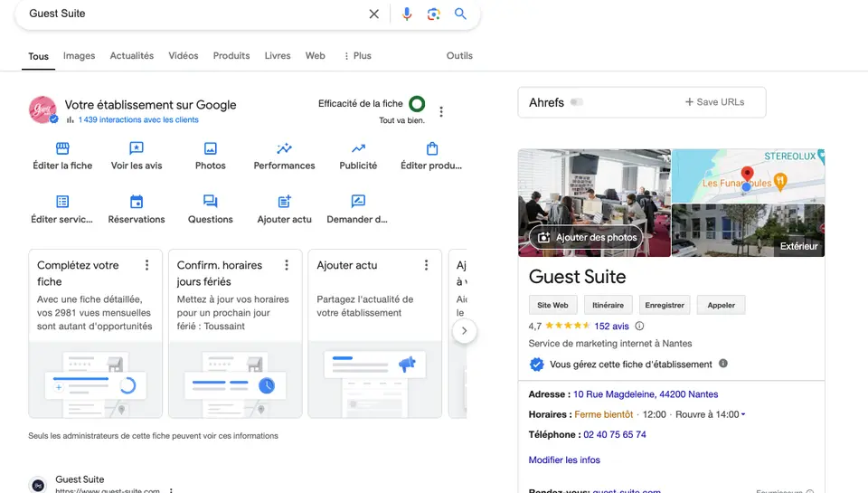Open the Publicité trend arrow icon
The width and height of the screenshot is (868, 493).
click(358, 148)
